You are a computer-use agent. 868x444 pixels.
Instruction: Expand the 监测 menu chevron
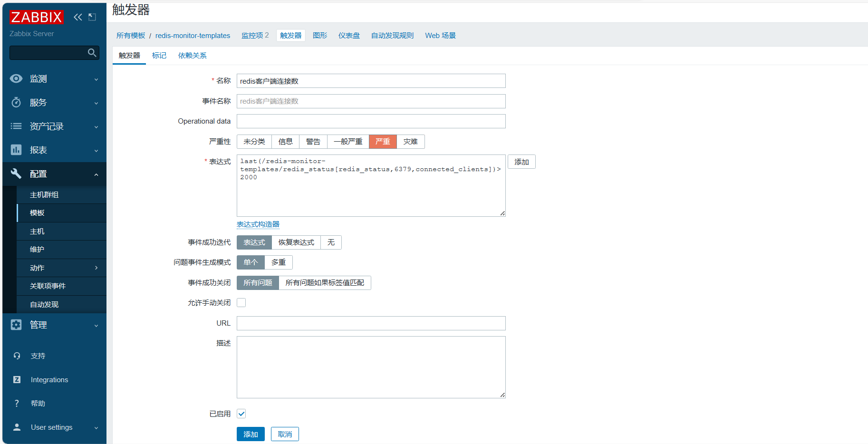pyautogui.click(x=96, y=79)
